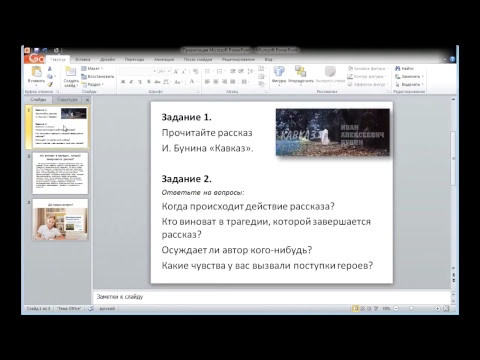480x360 pixels.
Task: Center text in paragraph group
Action: (216, 82)
